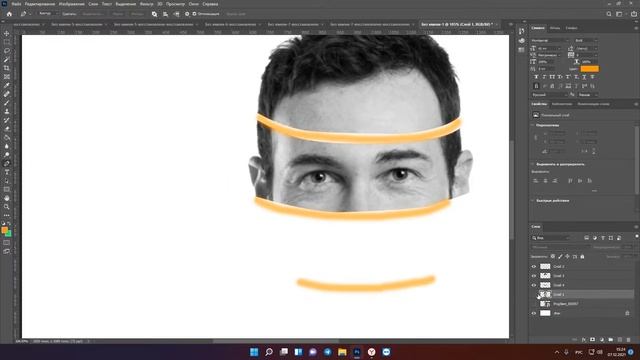The width and height of the screenshot is (640, 360).
Task: Switch to the Глифы tab
Action: coord(571,28)
